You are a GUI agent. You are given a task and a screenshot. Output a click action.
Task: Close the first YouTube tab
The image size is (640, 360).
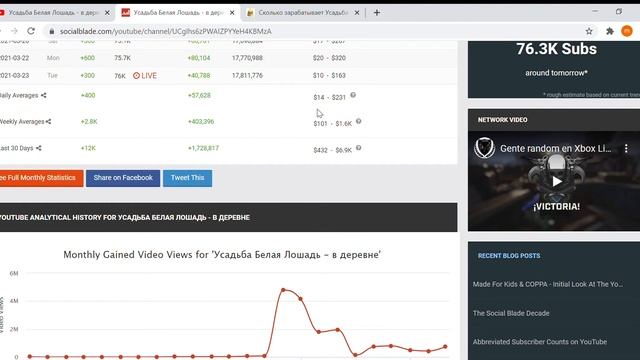107,13
